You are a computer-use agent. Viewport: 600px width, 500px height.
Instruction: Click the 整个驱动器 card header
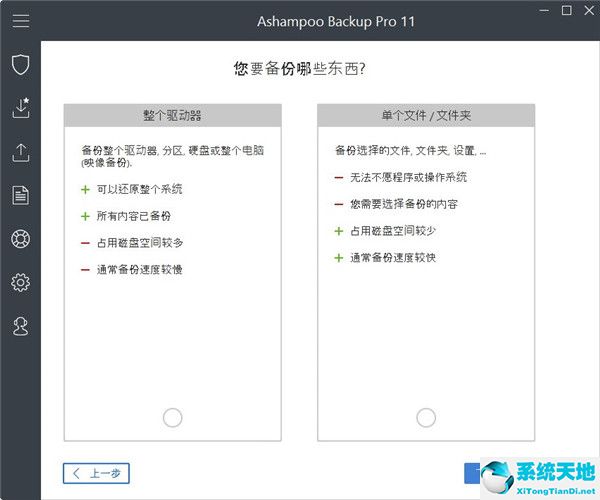[173, 115]
